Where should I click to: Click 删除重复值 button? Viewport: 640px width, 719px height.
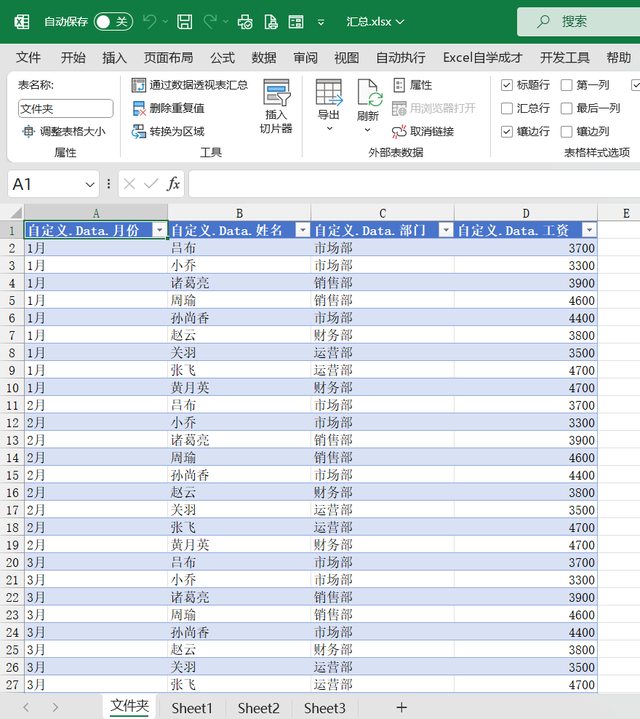coord(168,108)
